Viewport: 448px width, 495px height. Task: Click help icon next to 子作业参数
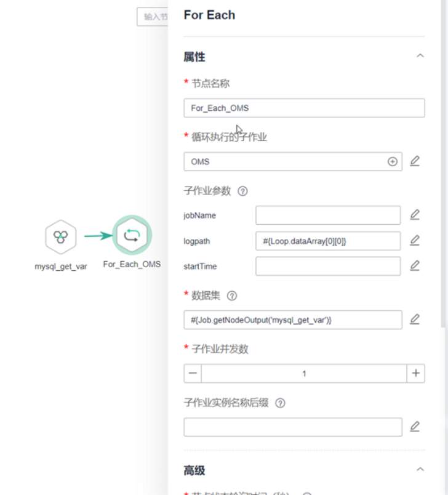(242, 191)
